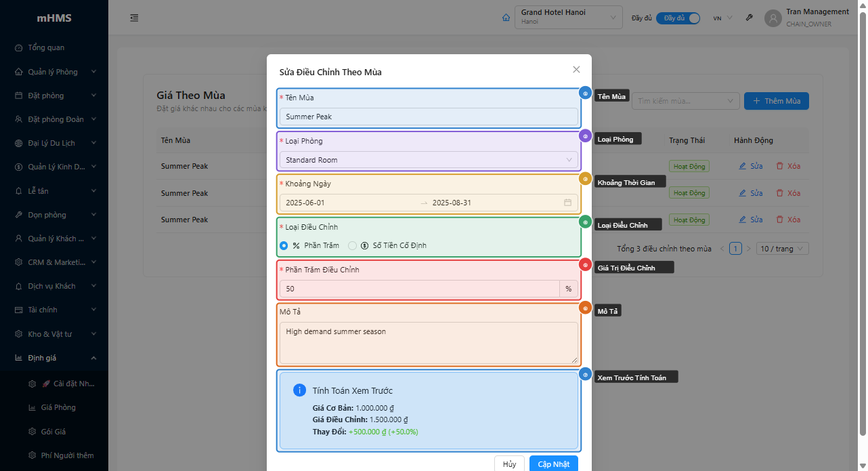Click the user avatar icon for Tran Management
This screenshot has width=868, height=471.
pyautogui.click(x=773, y=18)
